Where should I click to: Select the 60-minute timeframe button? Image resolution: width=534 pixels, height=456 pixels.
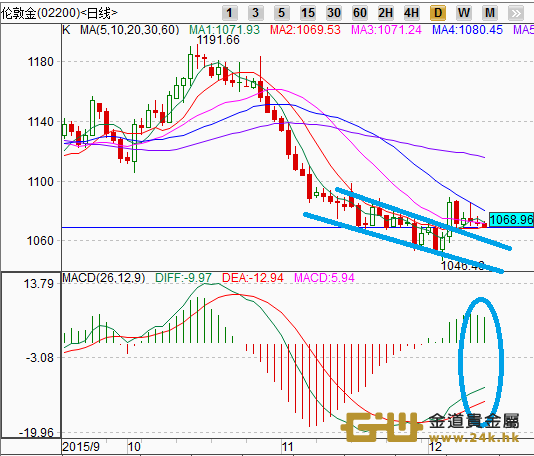[360, 13]
